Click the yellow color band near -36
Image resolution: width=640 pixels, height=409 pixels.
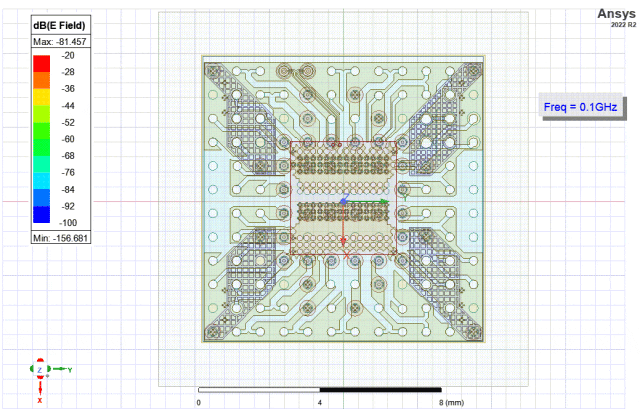click(42, 97)
